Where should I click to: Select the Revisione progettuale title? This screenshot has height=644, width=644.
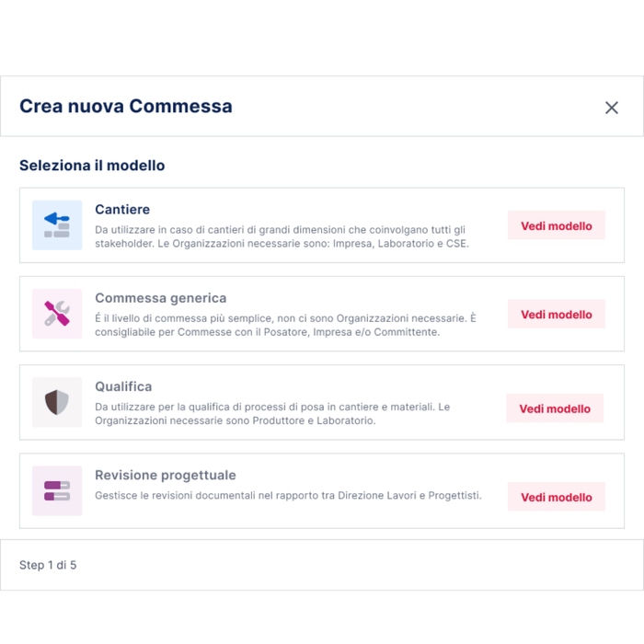[166, 475]
